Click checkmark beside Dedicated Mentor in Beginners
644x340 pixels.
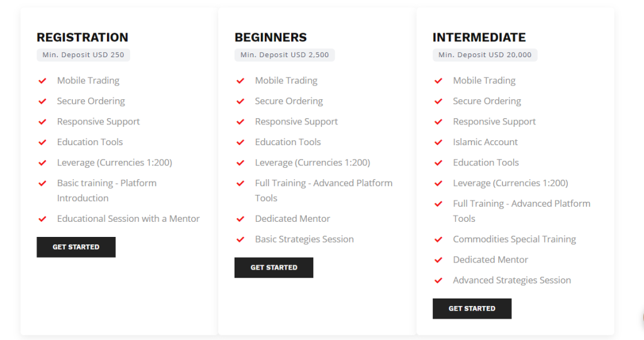click(x=240, y=219)
